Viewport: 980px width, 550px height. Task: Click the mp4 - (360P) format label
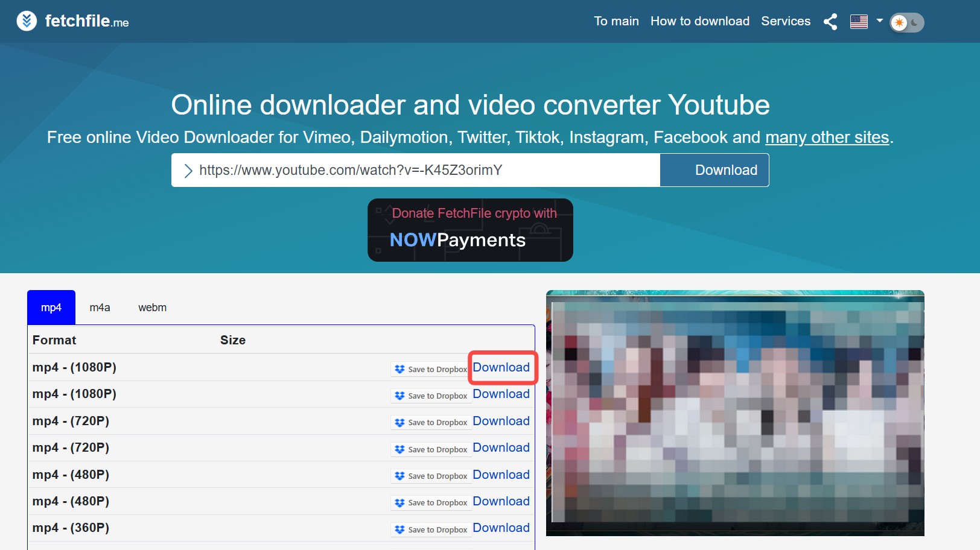pyautogui.click(x=71, y=528)
